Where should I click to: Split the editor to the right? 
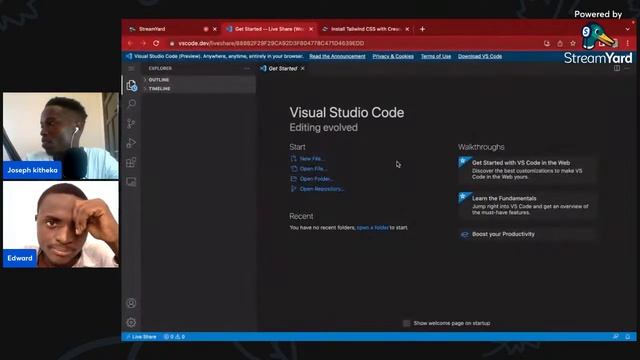(617, 68)
